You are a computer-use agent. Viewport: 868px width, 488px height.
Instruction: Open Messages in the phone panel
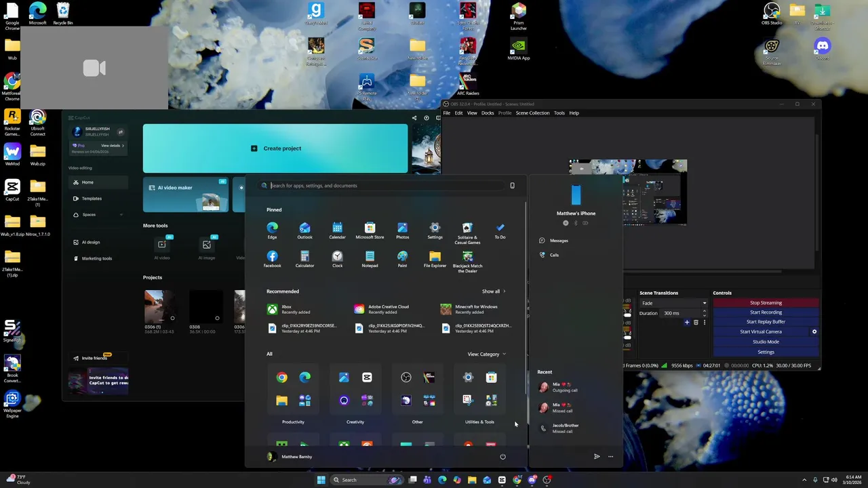pyautogui.click(x=553, y=241)
